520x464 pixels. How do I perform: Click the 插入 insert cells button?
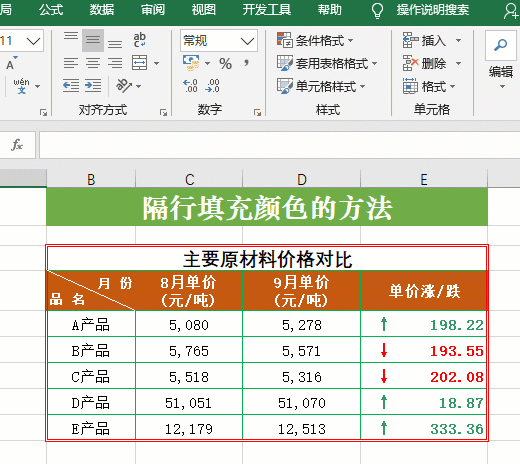coord(424,41)
